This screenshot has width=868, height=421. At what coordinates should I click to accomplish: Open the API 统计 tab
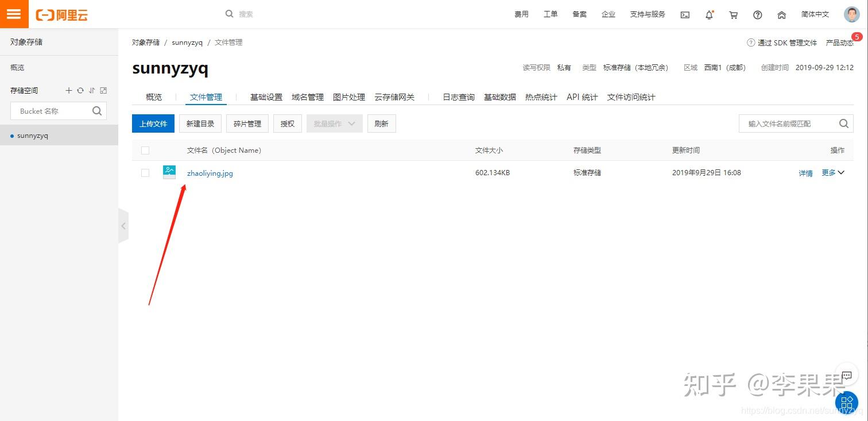(582, 97)
